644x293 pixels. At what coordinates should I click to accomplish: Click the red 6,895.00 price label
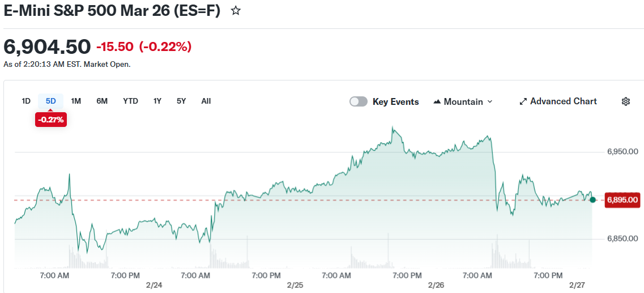(622, 199)
